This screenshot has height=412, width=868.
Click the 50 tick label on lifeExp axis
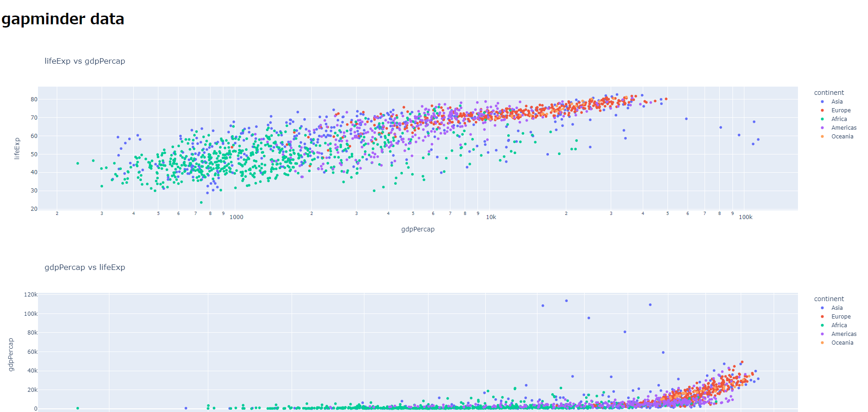pos(34,154)
